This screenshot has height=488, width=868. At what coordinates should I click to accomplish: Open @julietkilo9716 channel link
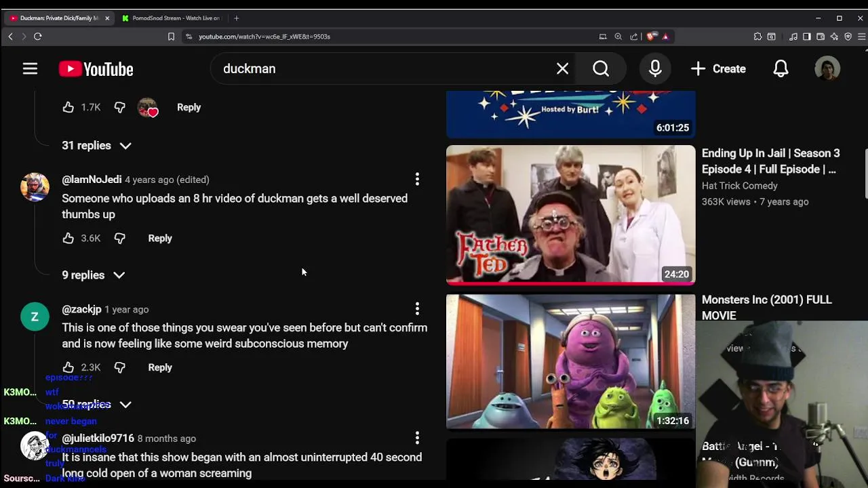(98, 439)
